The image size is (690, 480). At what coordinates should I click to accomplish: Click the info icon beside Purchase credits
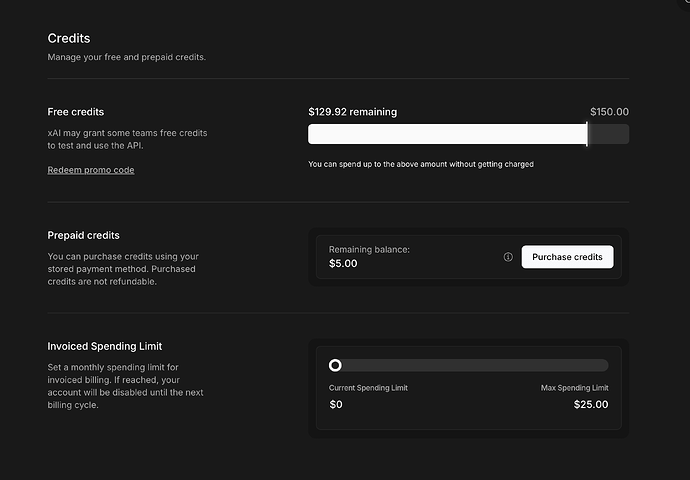click(x=508, y=257)
